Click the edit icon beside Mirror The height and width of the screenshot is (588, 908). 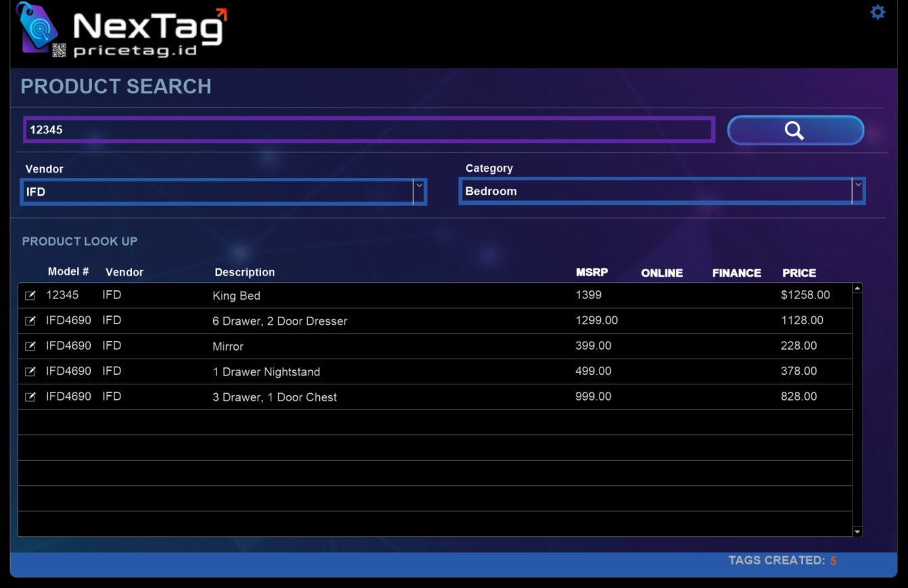tap(30, 346)
